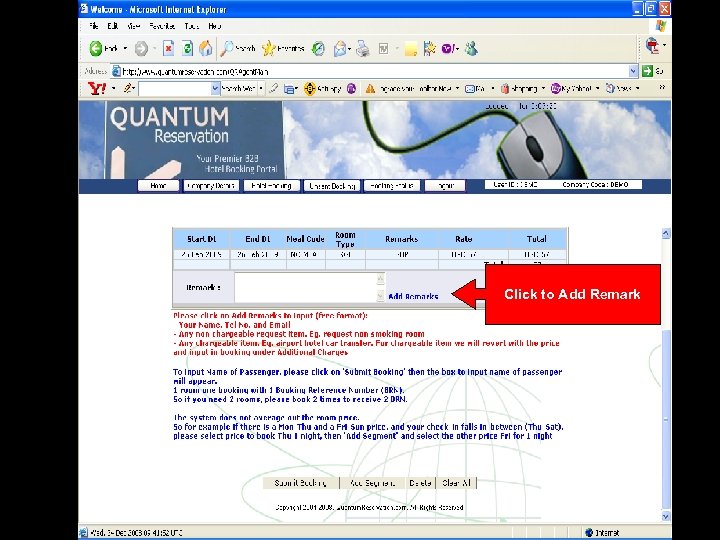720x540 pixels.
Task: Click the toolbar icon at far right of IE toolbar
Action: 652,46
